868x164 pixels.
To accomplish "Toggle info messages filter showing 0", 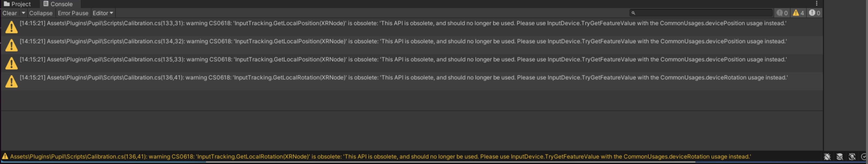I will (782, 13).
